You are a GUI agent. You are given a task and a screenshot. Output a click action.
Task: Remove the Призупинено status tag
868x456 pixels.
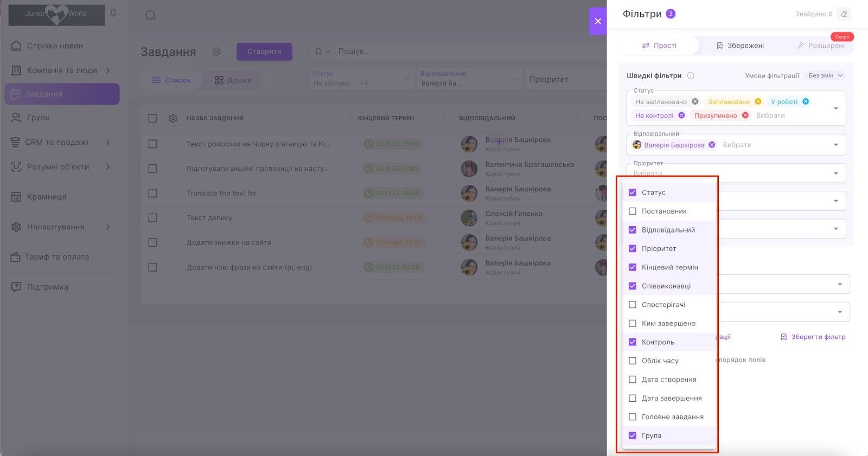[745, 115]
